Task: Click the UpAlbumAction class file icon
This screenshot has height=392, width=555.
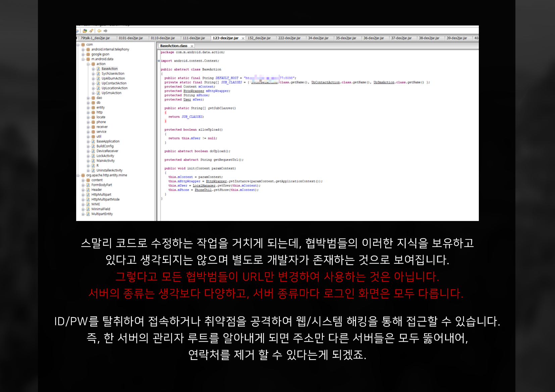Action: (98, 78)
